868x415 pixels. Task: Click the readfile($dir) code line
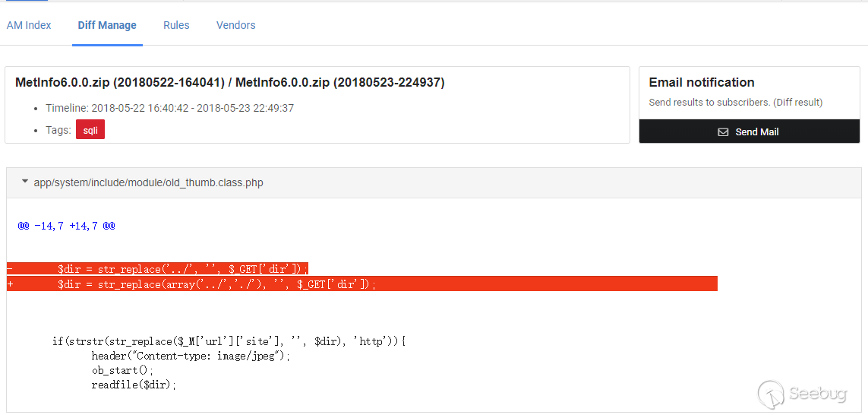(134, 385)
